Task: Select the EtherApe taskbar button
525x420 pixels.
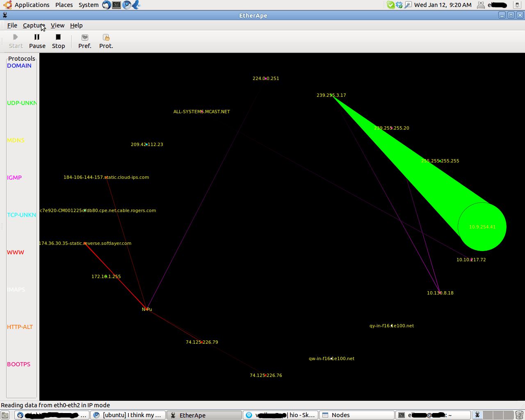Action: pos(204,415)
